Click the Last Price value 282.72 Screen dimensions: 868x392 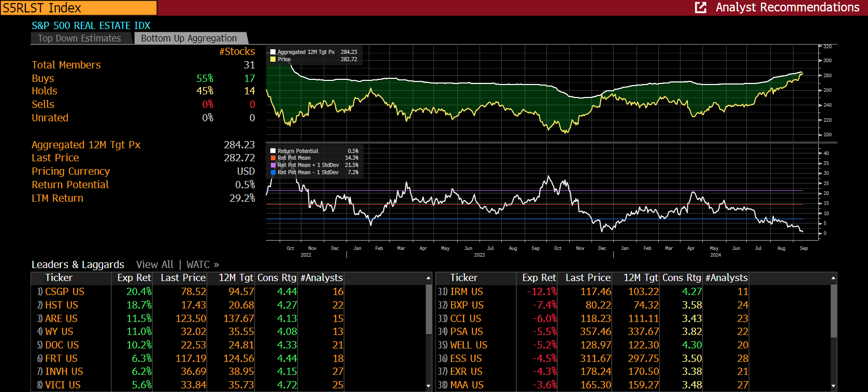click(x=239, y=158)
